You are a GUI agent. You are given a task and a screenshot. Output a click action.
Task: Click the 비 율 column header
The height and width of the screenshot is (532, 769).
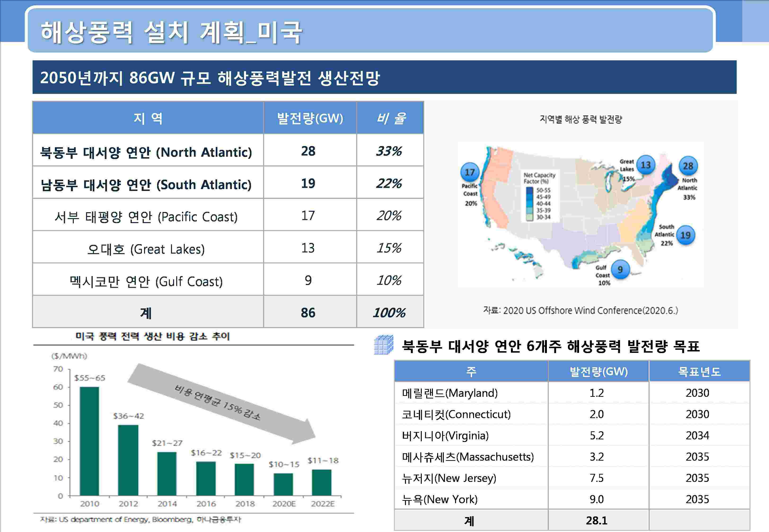coord(390,118)
